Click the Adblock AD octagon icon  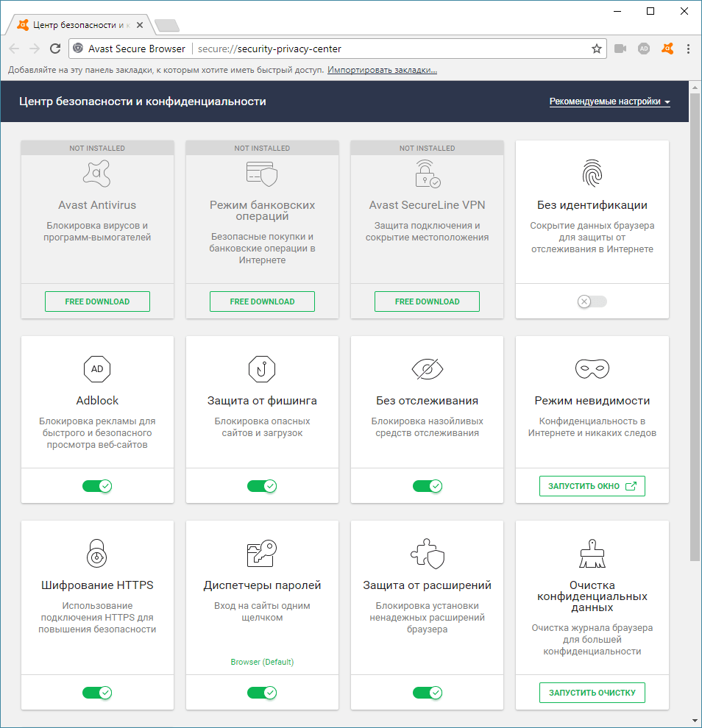96,368
